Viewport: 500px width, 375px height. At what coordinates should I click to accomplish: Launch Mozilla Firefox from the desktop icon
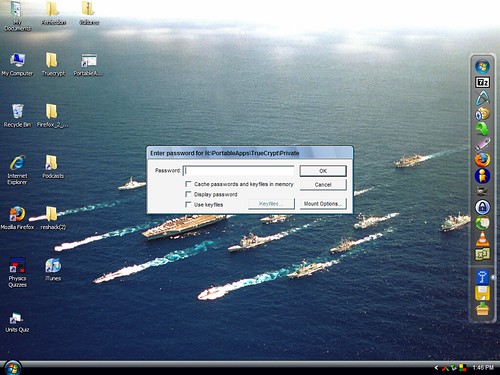coord(17,218)
